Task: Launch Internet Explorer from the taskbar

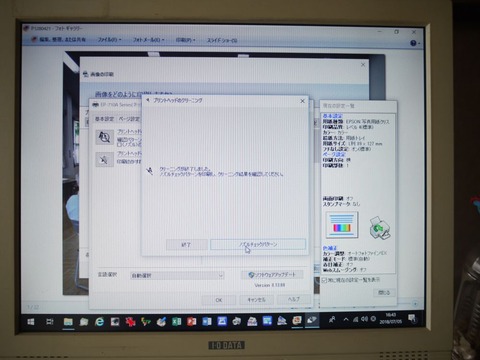Action: (99, 322)
